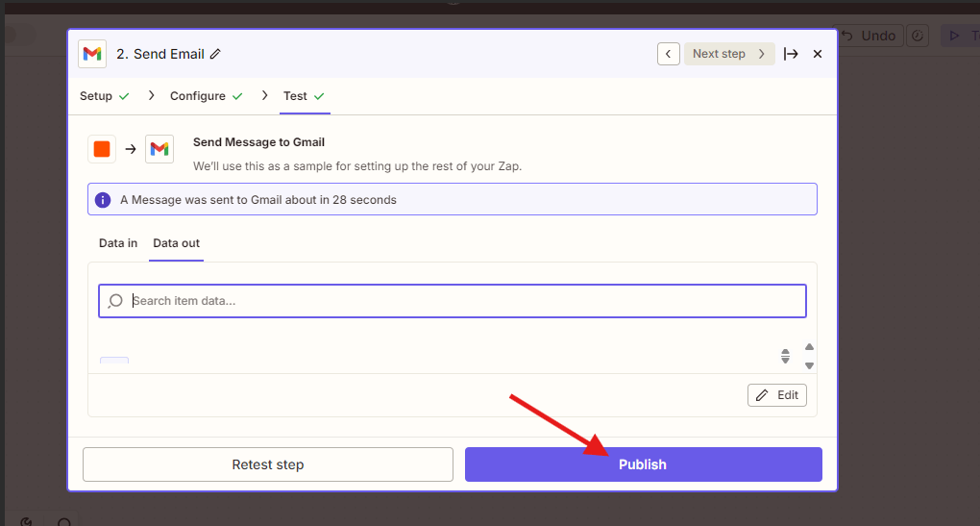980x526 pixels.
Task: Click Gmail icon next to Send Message
Action: pos(159,149)
